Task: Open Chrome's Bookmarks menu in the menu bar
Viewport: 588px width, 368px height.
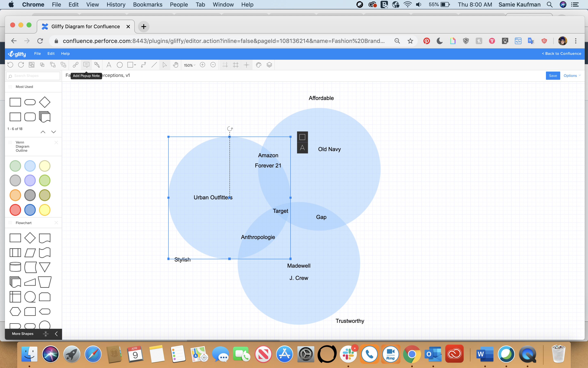Action: [148, 5]
